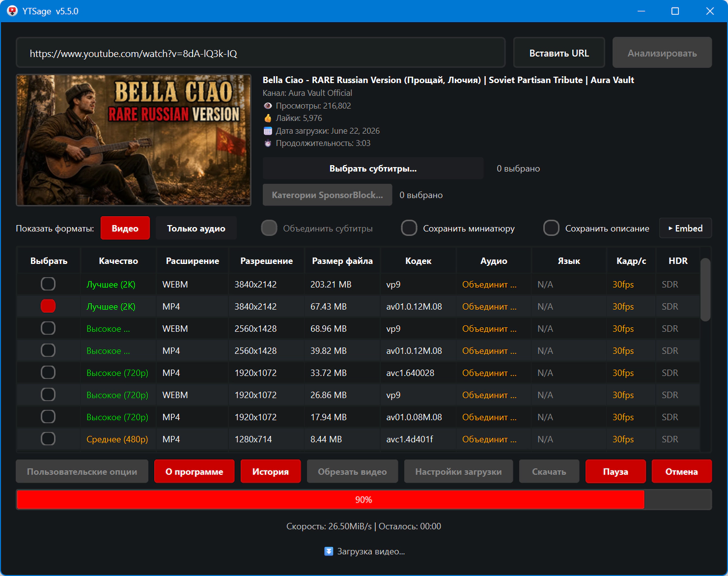Viewport: 728px width, 576px height.
Task: Check the 26.86 MB WEBM format row
Action: coord(48,395)
